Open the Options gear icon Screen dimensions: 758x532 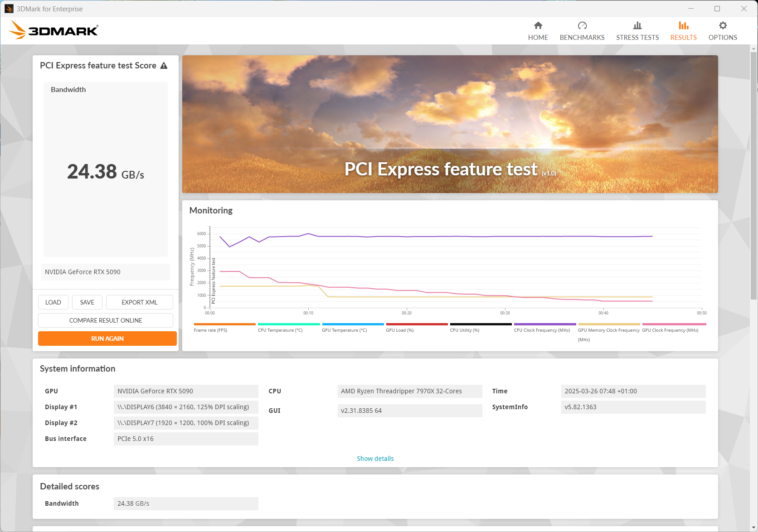click(x=723, y=25)
